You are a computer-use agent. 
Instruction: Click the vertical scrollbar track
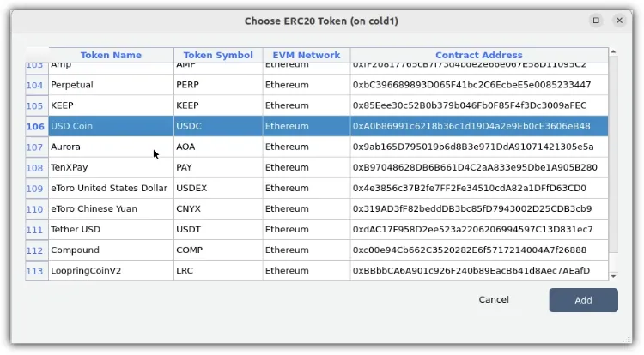[613, 164]
